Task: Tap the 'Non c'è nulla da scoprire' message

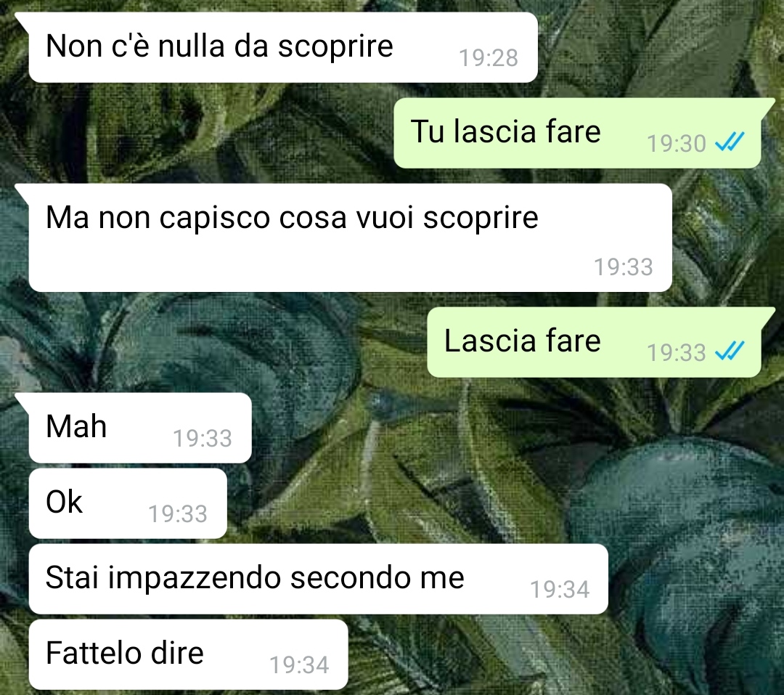Action: 283,47
